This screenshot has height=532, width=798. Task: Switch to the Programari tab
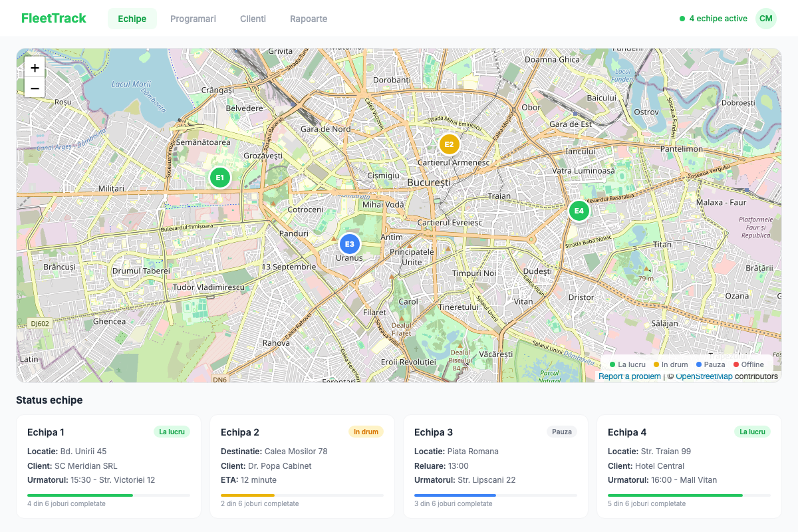point(193,19)
